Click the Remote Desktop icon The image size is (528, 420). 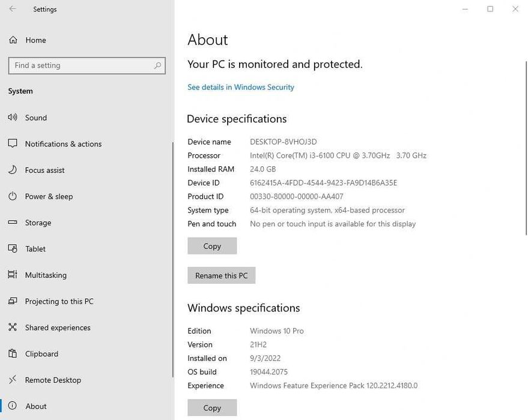coord(13,380)
